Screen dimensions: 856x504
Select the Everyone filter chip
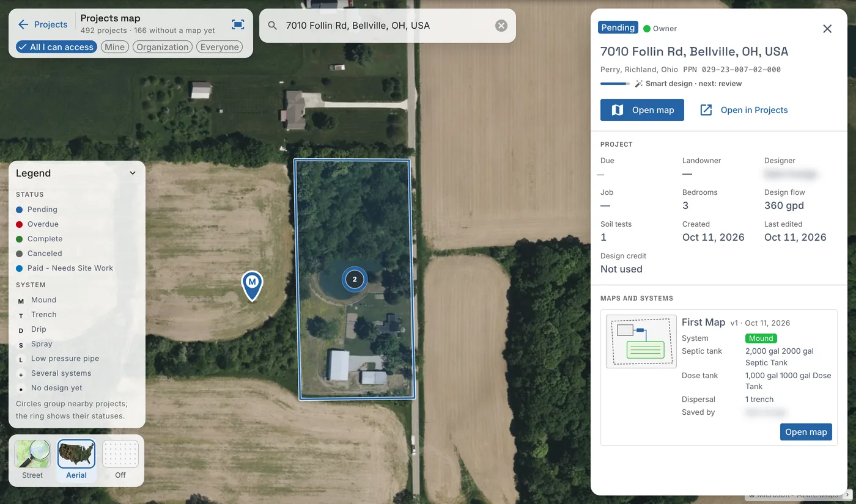pos(220,47)
